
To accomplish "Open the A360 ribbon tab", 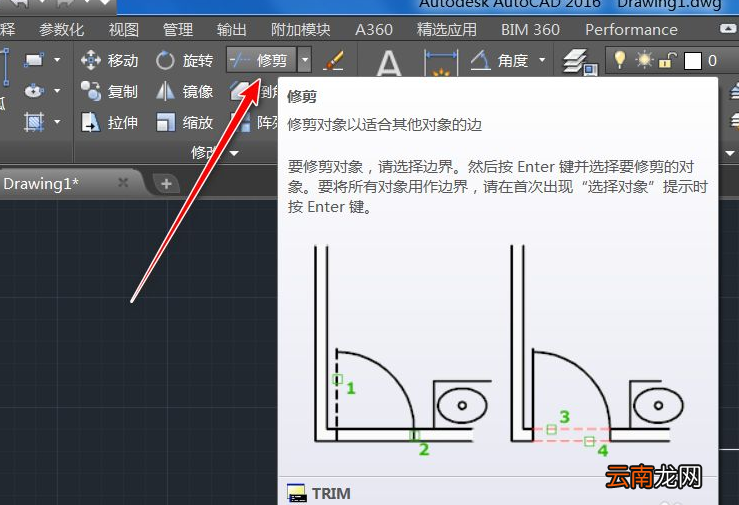I will 374,30.
